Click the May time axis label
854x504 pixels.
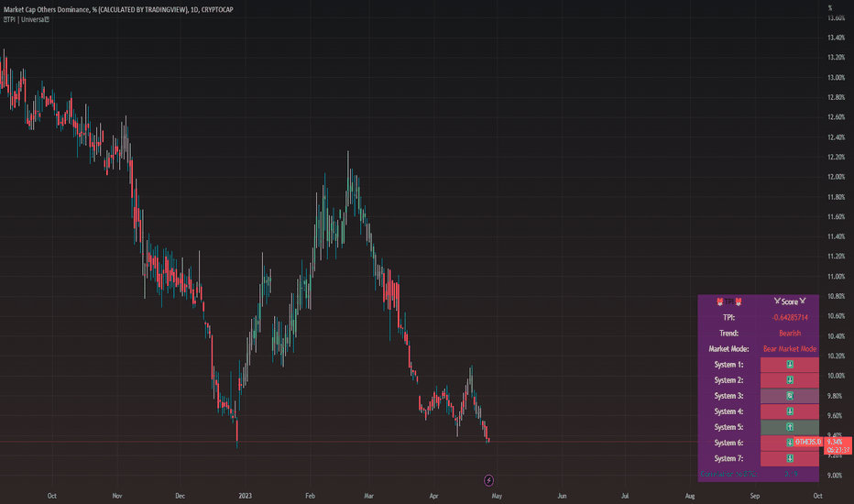pos(497,496)
